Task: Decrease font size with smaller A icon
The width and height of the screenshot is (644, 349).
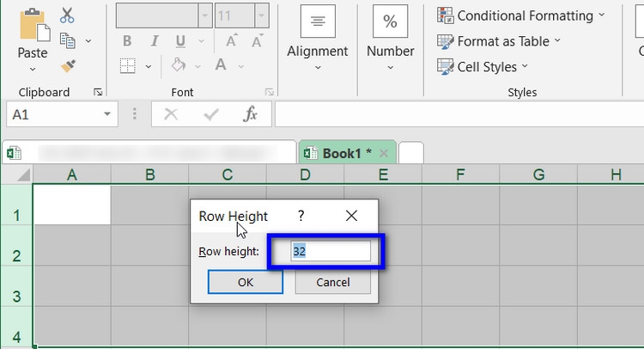Action: coord(258,40)
